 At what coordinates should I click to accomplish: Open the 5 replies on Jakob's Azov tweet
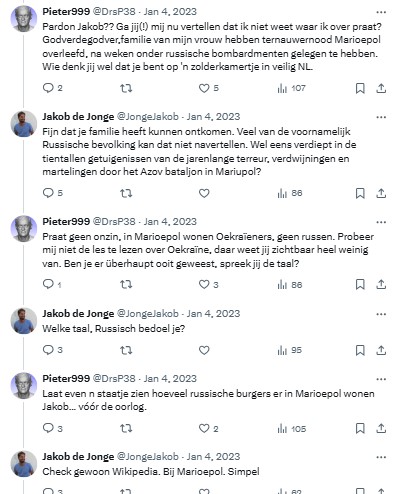[x=53, y=193]
